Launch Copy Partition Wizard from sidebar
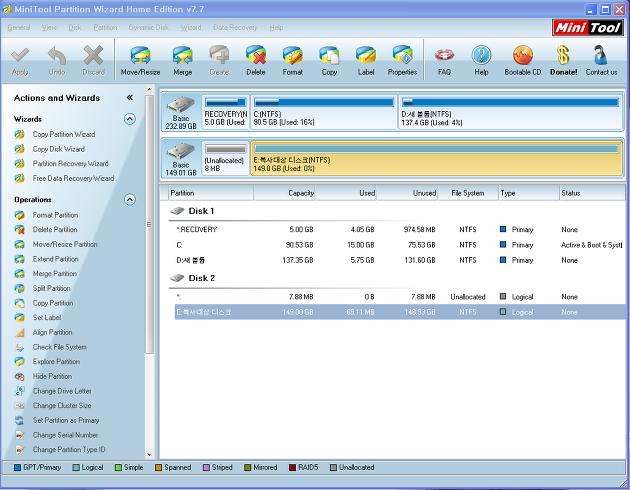The image size is (630, 490). pos(64,134)
